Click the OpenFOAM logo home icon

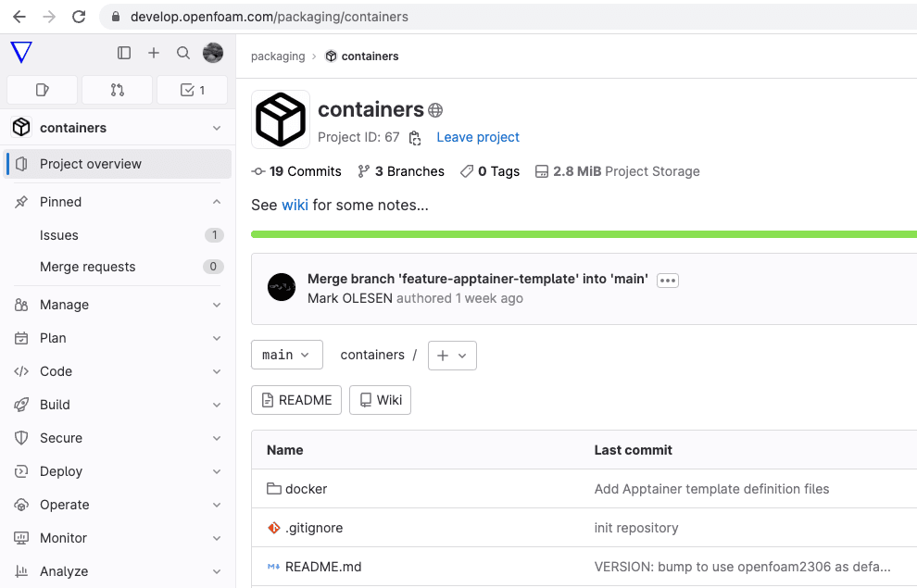point(21,53)
